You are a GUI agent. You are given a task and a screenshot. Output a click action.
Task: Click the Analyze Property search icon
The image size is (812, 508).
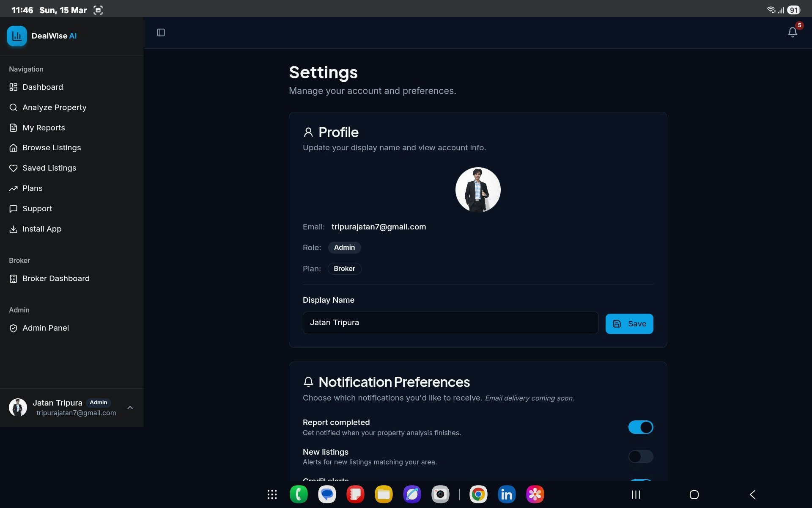pyautogui.click(x=14, y=108)
